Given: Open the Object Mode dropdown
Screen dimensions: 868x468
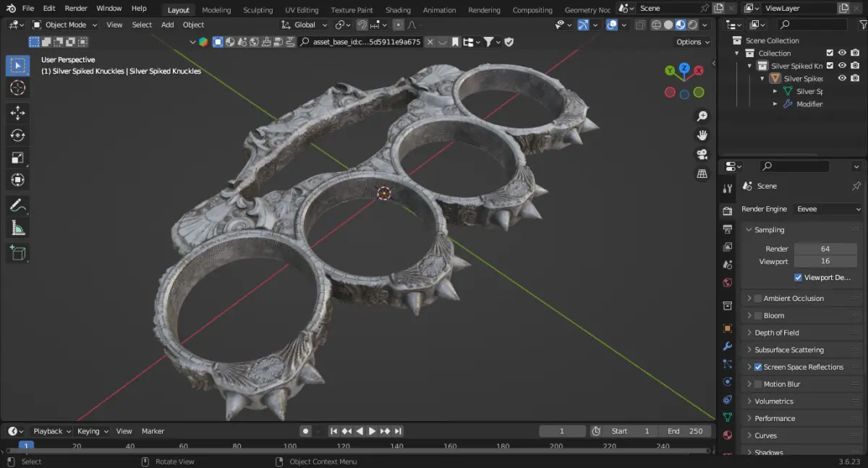Looking at the screenshot, I should point(65,25).
